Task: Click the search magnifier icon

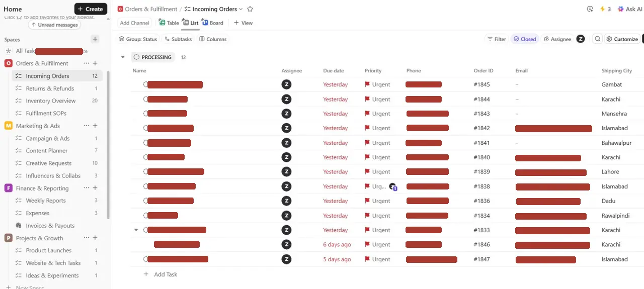Action: pos(597,39)
